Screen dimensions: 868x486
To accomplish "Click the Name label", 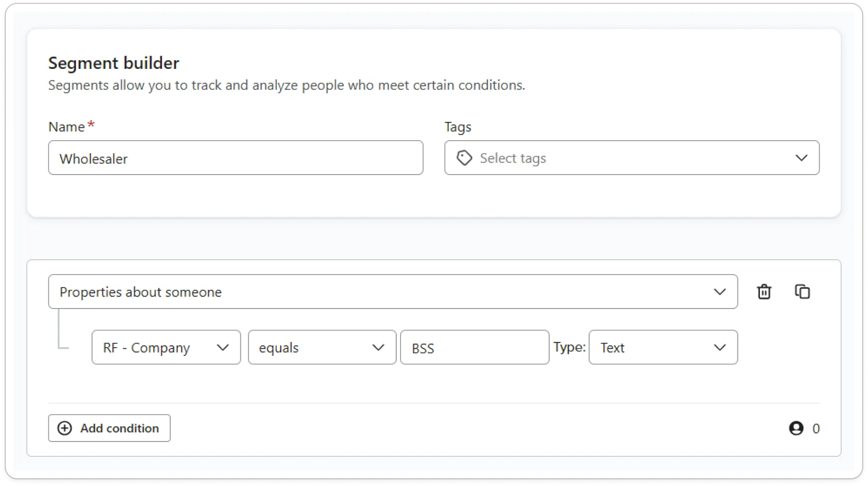I will 66,127.
